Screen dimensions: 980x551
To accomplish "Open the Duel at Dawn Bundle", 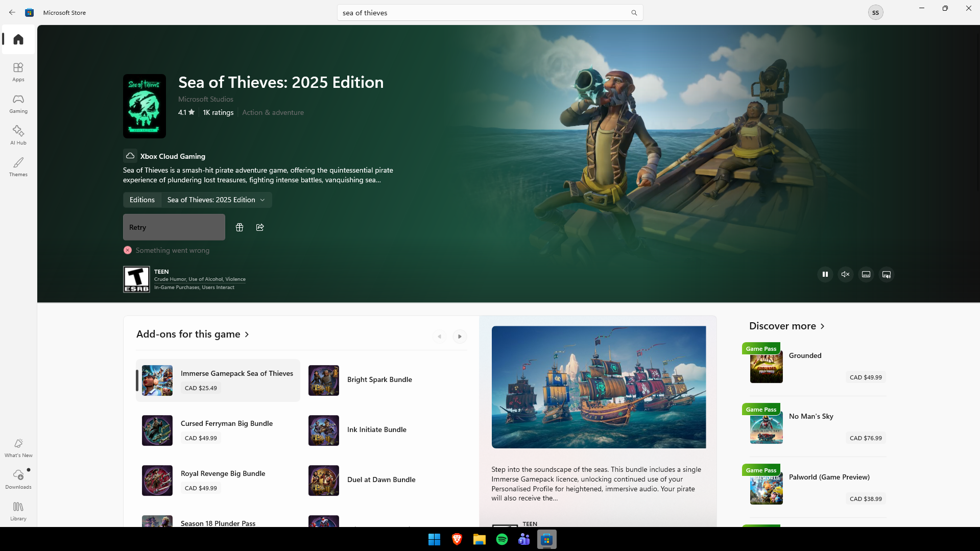I will (x=385, y=481).
